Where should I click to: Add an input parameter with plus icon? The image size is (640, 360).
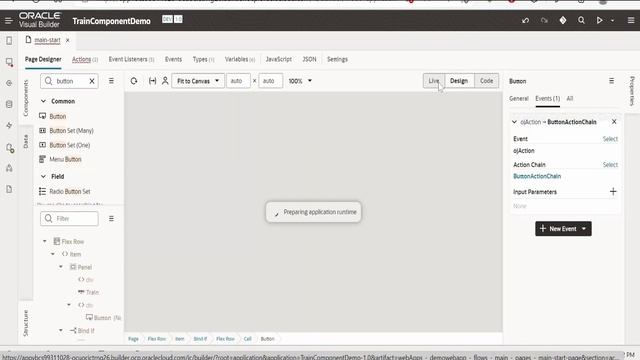point(613,191)
